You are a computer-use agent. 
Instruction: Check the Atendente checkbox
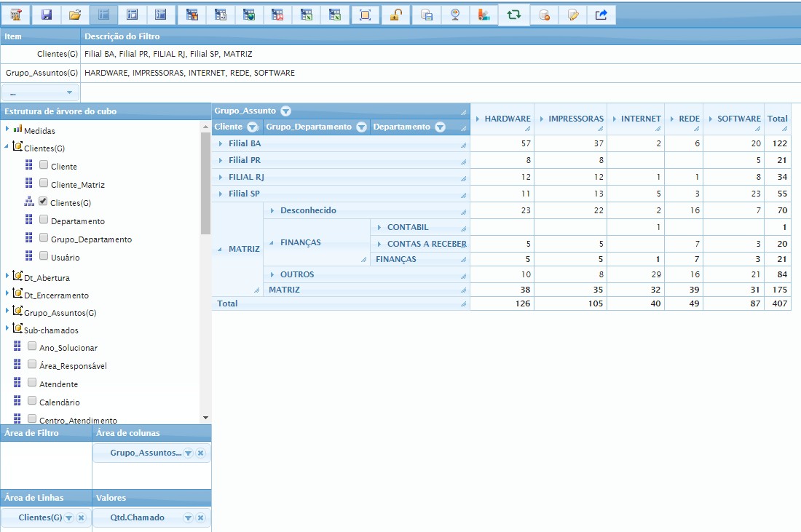pos(32,382)
